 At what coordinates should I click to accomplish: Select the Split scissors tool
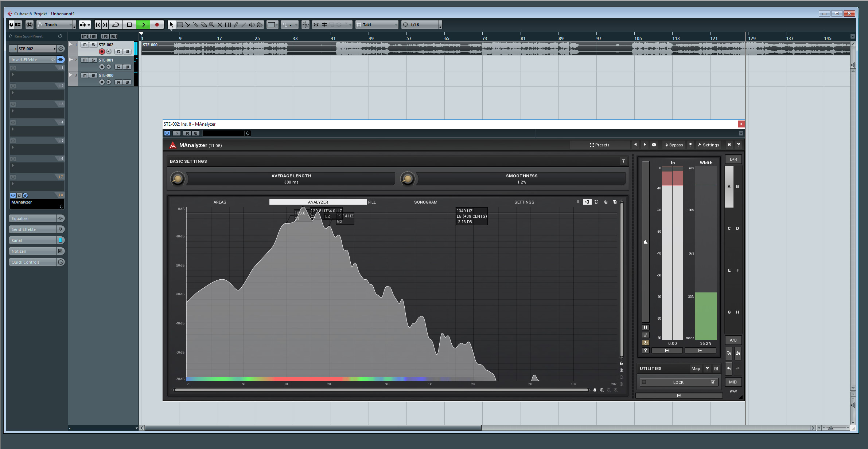tap(188, 25)
